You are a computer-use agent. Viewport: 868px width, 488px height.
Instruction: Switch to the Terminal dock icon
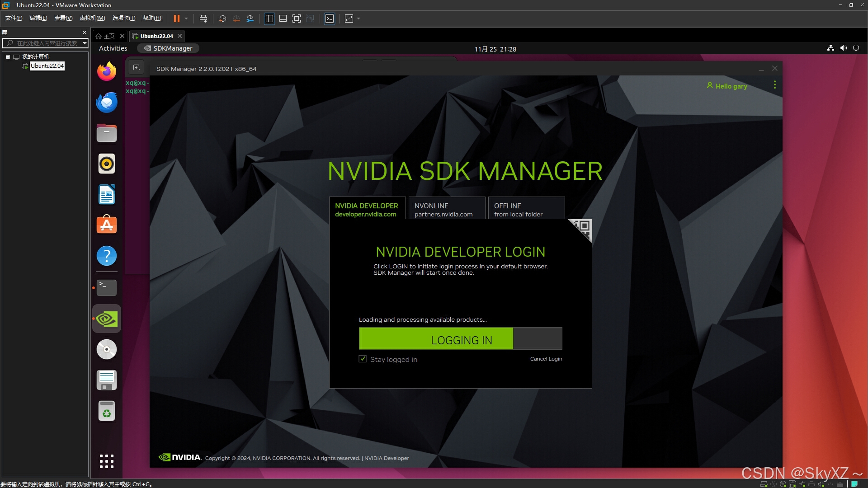pyautogui.click(x=107, y=287)
